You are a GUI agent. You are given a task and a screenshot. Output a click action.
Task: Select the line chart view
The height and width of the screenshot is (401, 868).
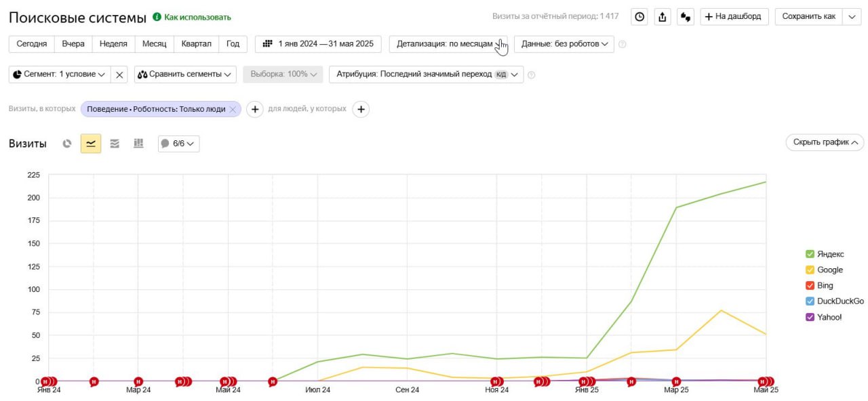point(91,143)
